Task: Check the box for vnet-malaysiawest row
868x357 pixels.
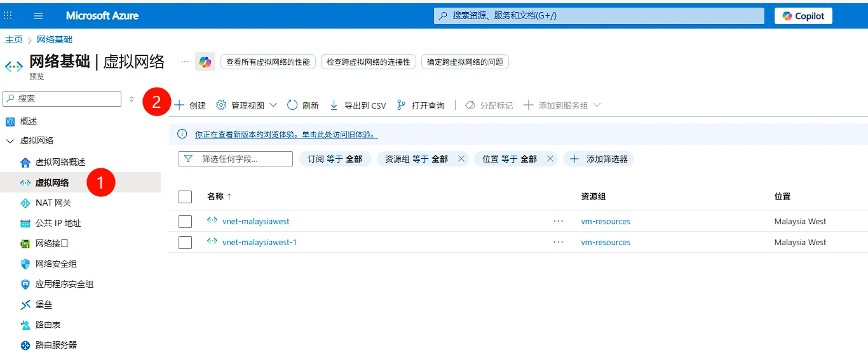Action: tap(186, 222)
